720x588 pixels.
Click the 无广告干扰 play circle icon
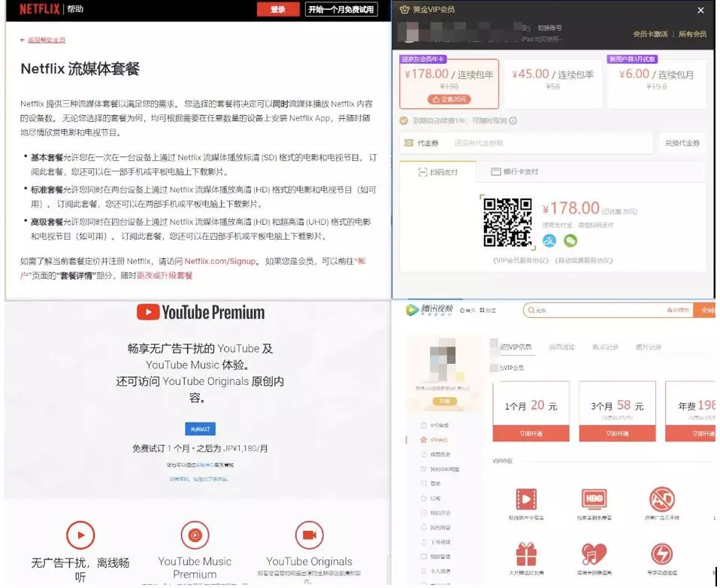pos(80,535)
